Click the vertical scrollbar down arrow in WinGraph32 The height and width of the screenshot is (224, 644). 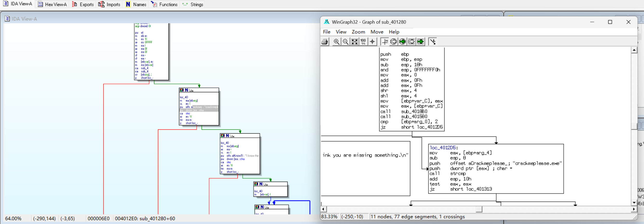click(x=634, y=203)
